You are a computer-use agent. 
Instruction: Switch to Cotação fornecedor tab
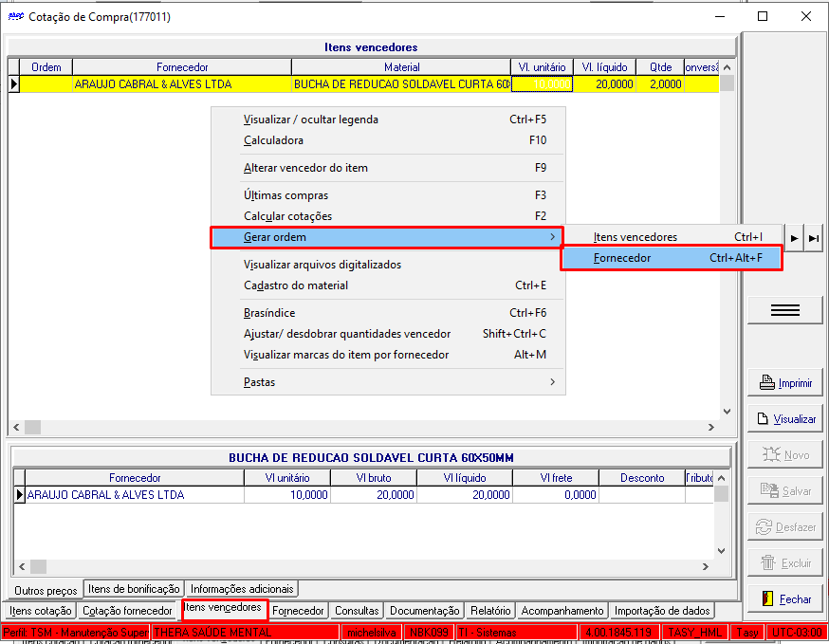click(x=127, y=611)
